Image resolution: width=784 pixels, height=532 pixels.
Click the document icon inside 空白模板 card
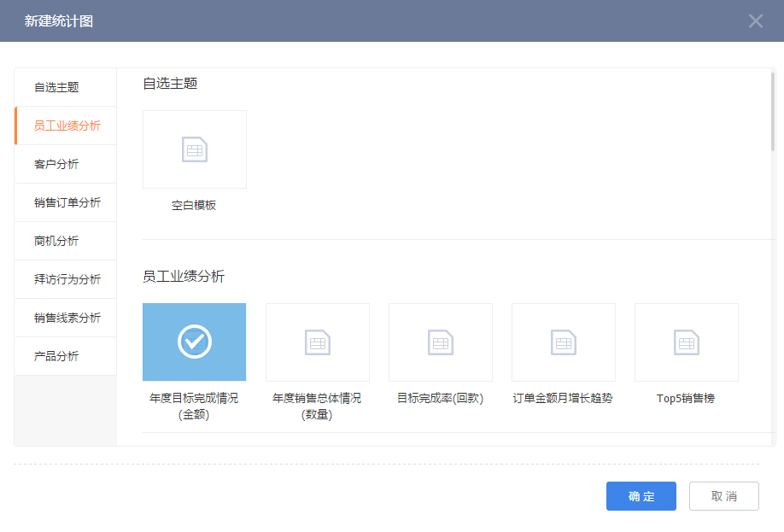(195, 149)
